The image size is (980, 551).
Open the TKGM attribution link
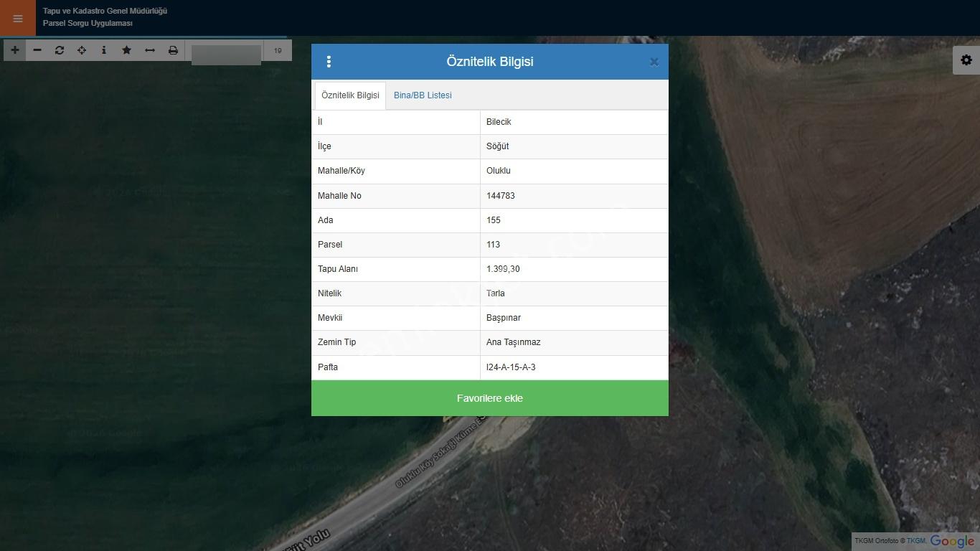point(915,541)
